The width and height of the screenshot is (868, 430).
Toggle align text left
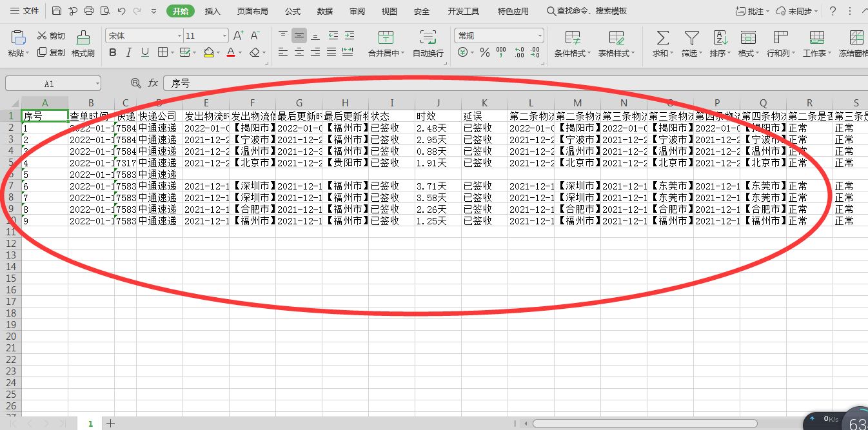coord(283,53)
